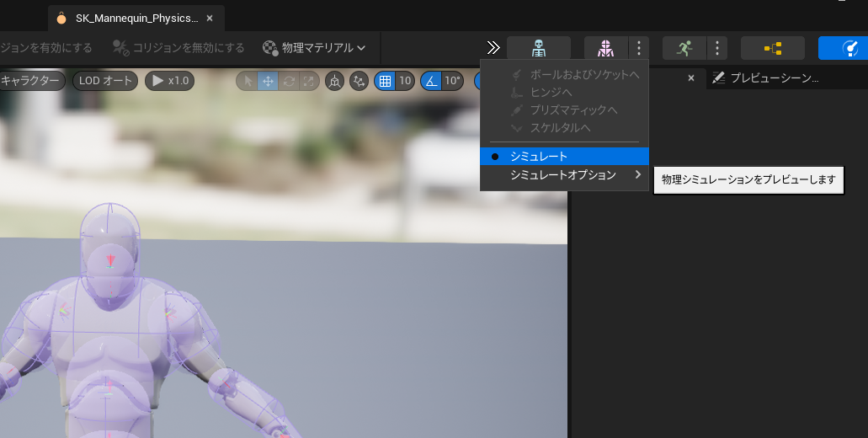The width and height of the screenshot is (868, 438).
Task: Open options dots beside Animation button
Action: tap(716, 48)
